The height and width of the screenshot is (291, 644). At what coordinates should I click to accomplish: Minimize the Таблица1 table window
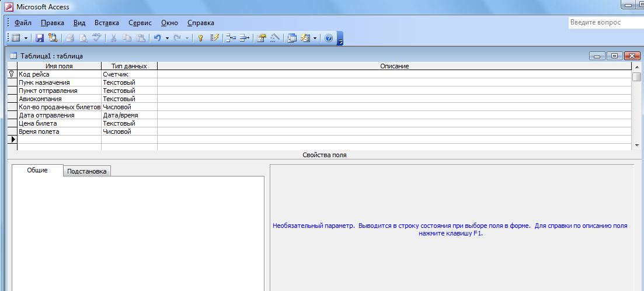(597, 56)
